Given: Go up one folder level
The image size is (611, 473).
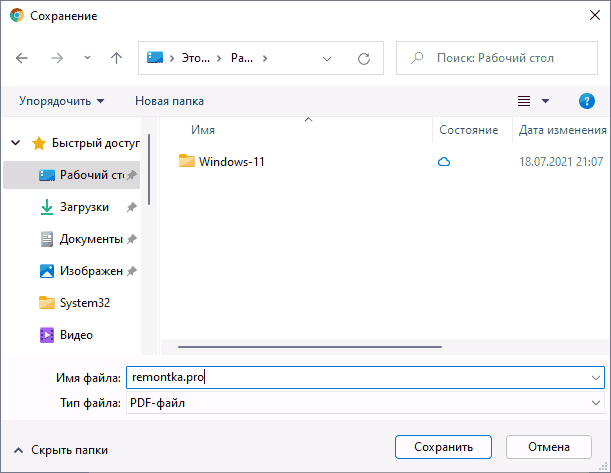Looking at the screenshot, I should pyautogui.click(x=116, y=58).
